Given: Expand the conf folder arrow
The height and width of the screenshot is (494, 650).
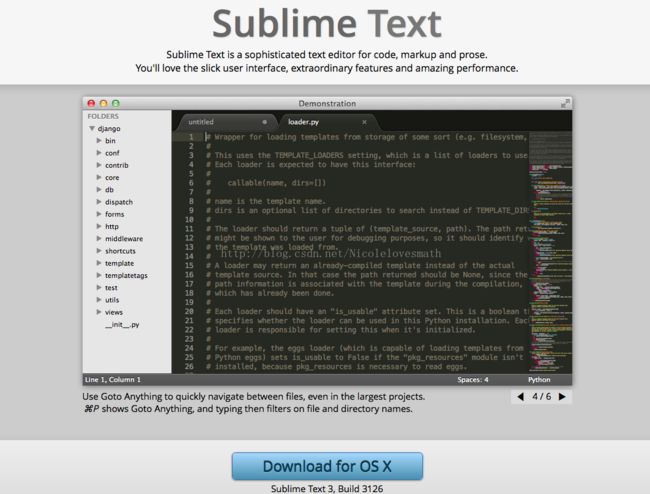Looking at the screenshot, I should (99, 153).
